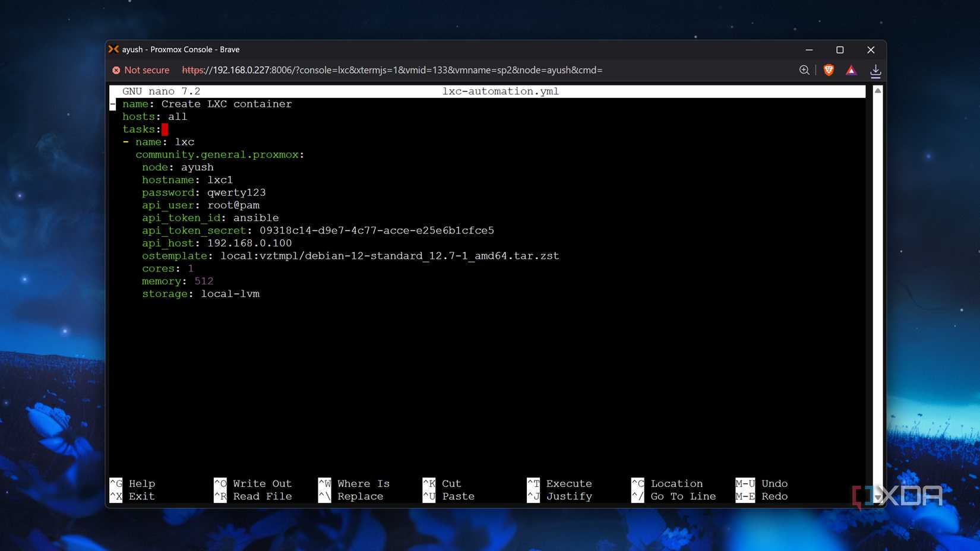Click the 'M-E Redo' shortcut label

(761, 496)
